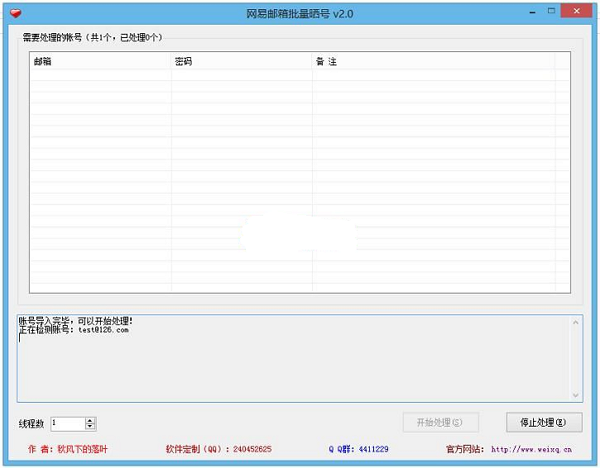Maximize the window

(x=551, y=11)
